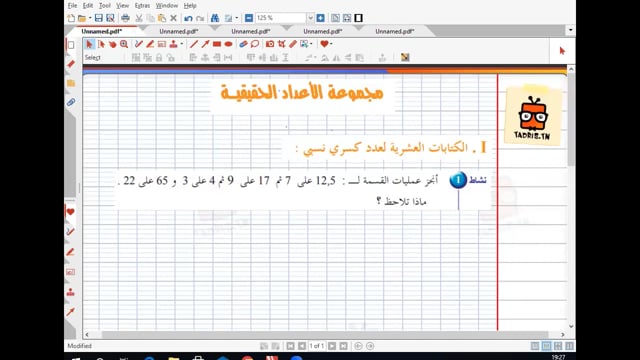Click the Delete X icon
The image size is (640, 360).
point(173,18)
